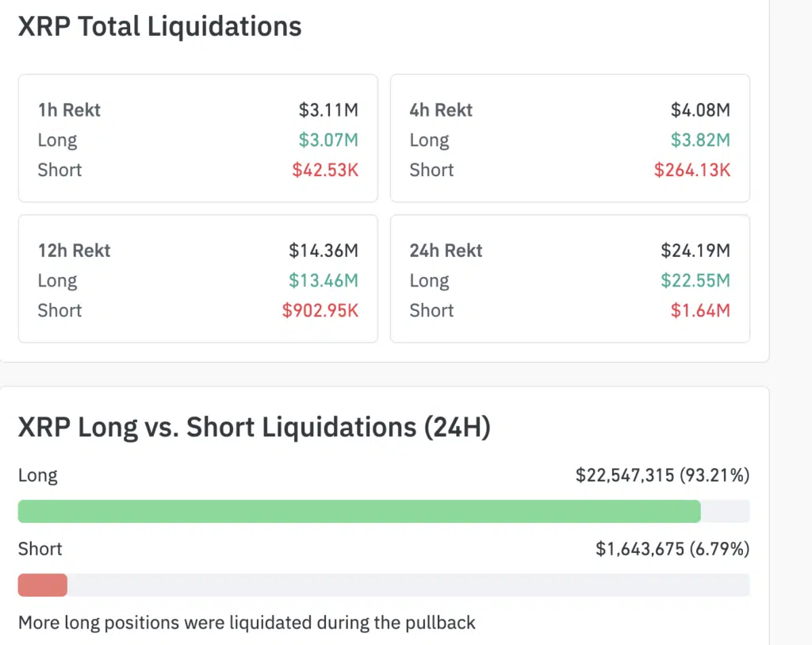Click the Long vs. Short Liquidations heading

[254, 428]
